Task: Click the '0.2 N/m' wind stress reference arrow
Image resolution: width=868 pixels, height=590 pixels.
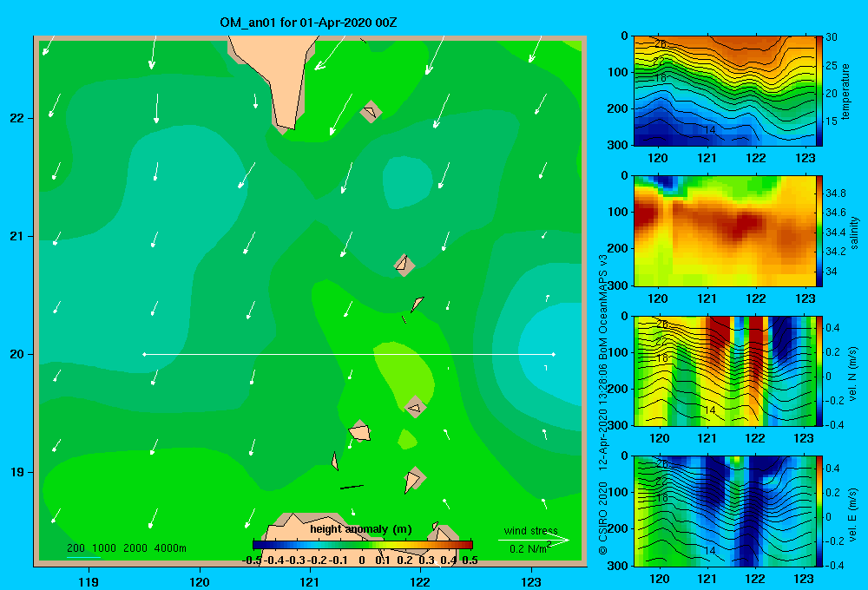Action: 534,540
